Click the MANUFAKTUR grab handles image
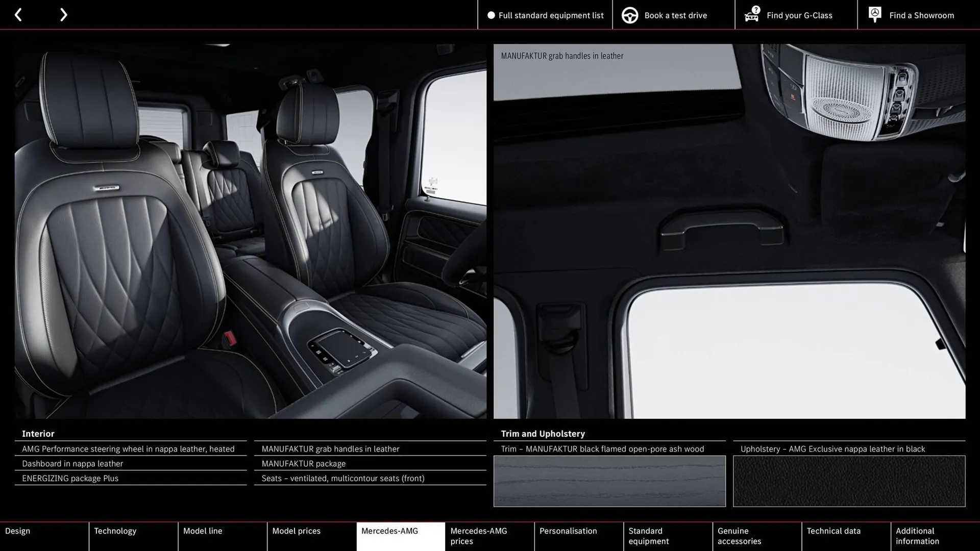The height and width of the screenshot is (551, 980). coord(729,231)
